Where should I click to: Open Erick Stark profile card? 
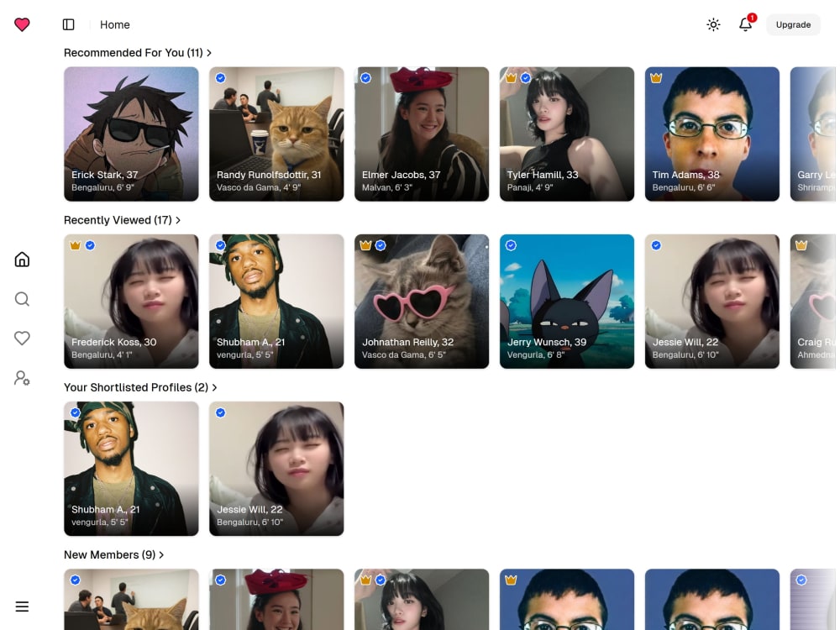click(x=131, y=134)
